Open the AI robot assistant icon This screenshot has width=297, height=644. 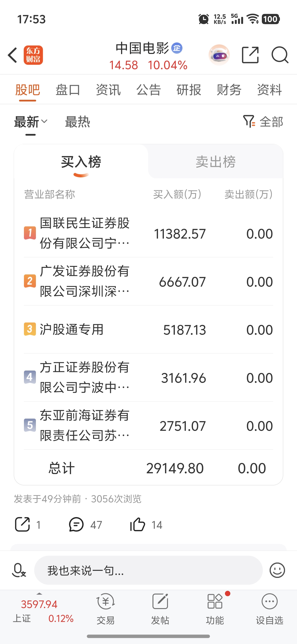click(x=219, y=55)
